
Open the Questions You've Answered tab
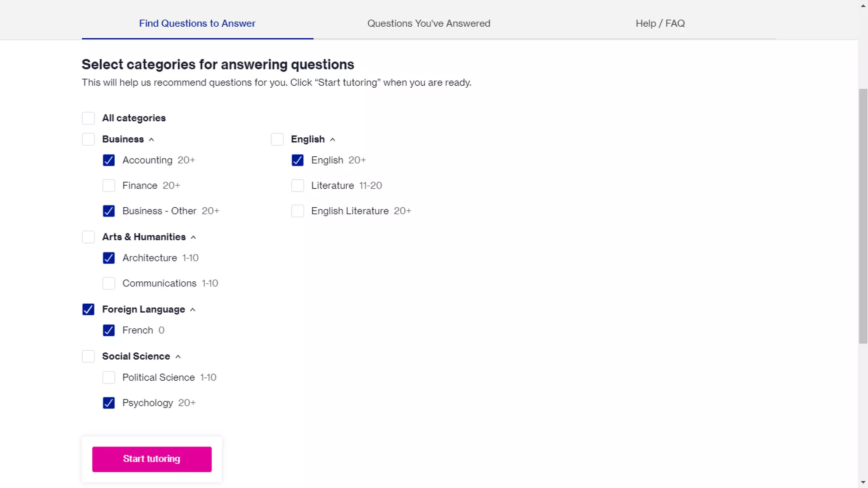pyautogui.click(x=428, y=23)
